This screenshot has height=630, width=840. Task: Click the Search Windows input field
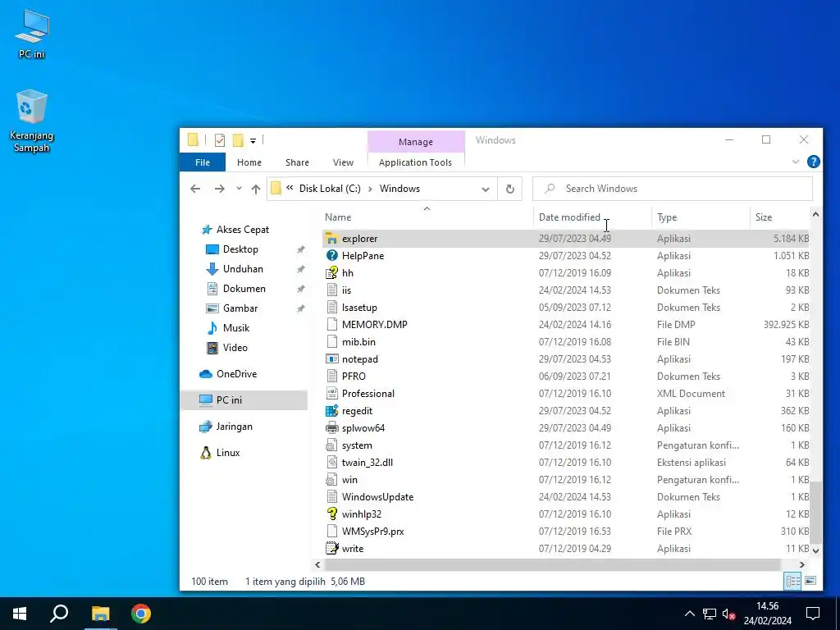click(673, 189)
